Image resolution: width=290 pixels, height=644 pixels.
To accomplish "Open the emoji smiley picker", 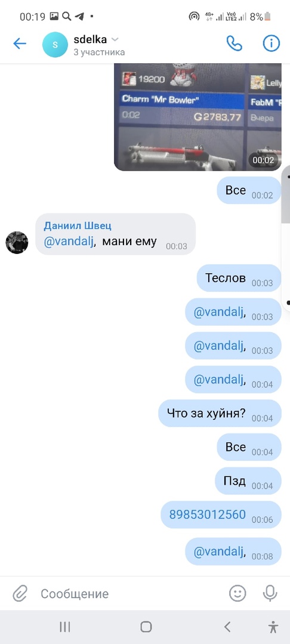I will click(237, 593).
